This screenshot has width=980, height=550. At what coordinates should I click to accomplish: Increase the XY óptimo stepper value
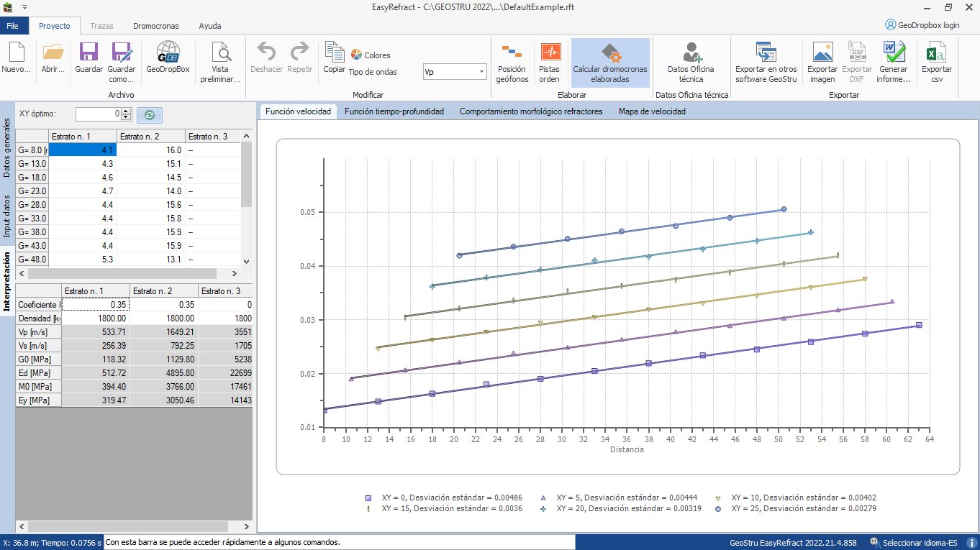click(x=127, y=111)
